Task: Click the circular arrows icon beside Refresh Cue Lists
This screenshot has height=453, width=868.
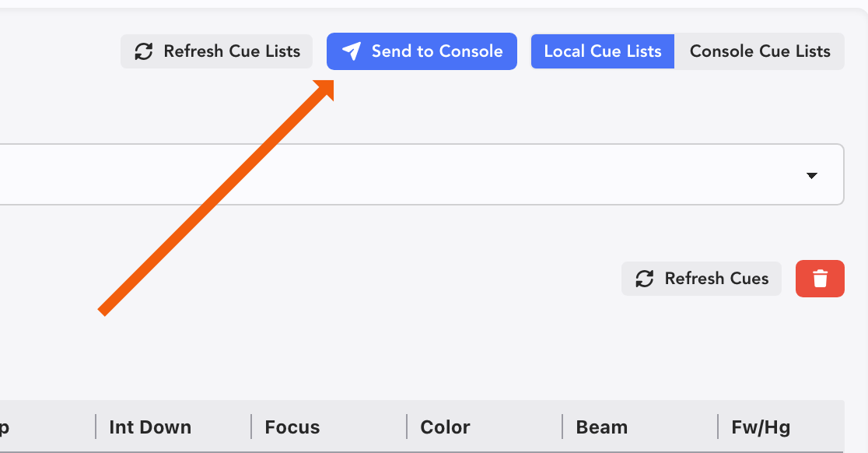Action: pyautogui.click(x=144, y=51)
